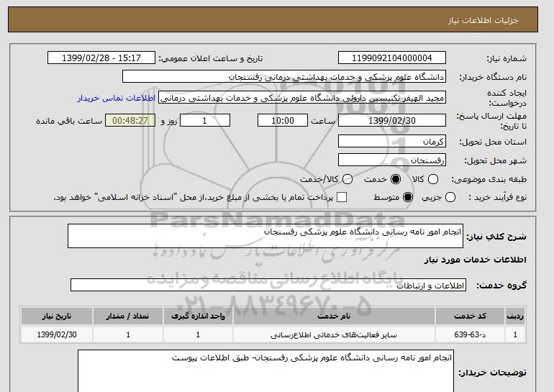Screen dimensions: 554x392
Task: Click the days remaining field showing 1
Action: [x=205, y=120]
